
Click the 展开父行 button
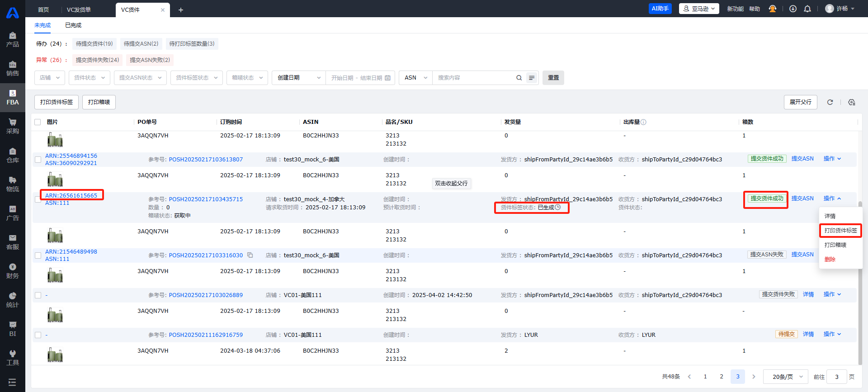click(x=801, y=102)
